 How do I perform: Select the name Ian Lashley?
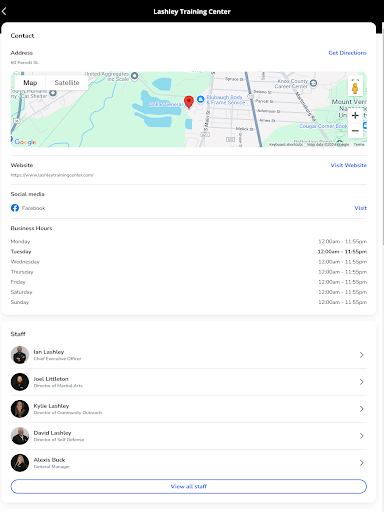tap(49, 352)
